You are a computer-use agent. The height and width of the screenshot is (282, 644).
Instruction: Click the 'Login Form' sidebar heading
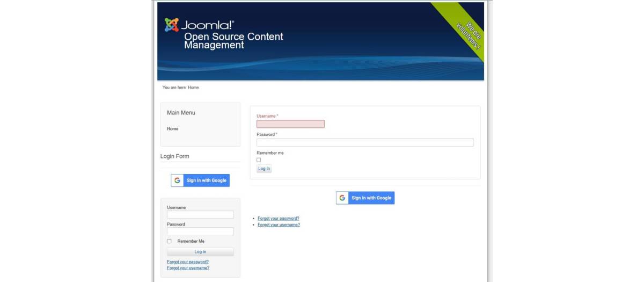pyautogui.click(x=175, y=156)
